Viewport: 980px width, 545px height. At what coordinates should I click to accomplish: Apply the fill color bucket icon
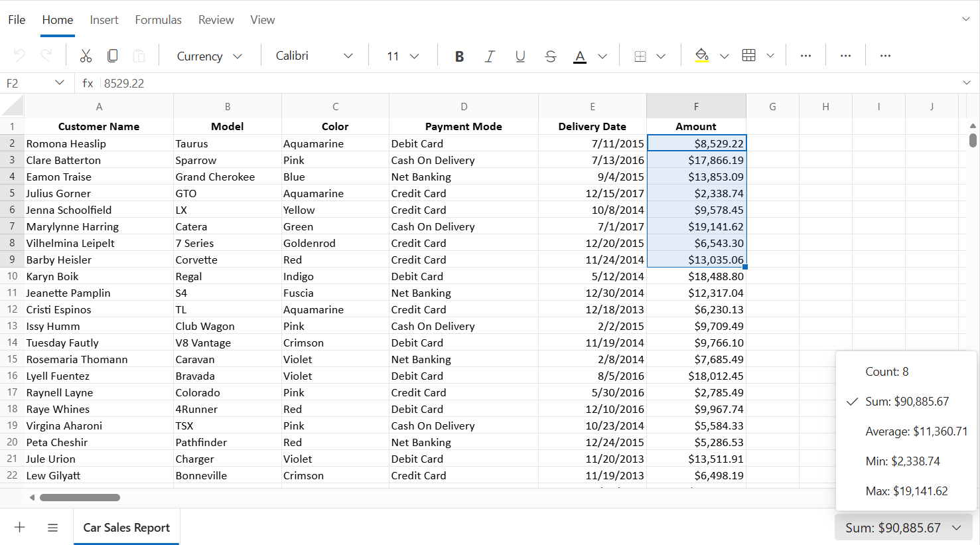(702, 56)
